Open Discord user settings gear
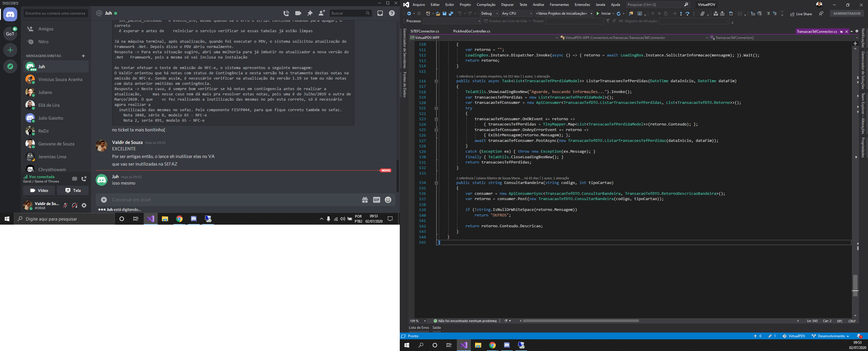The width and height of the screenshot is (868, 351). point(84,205)
